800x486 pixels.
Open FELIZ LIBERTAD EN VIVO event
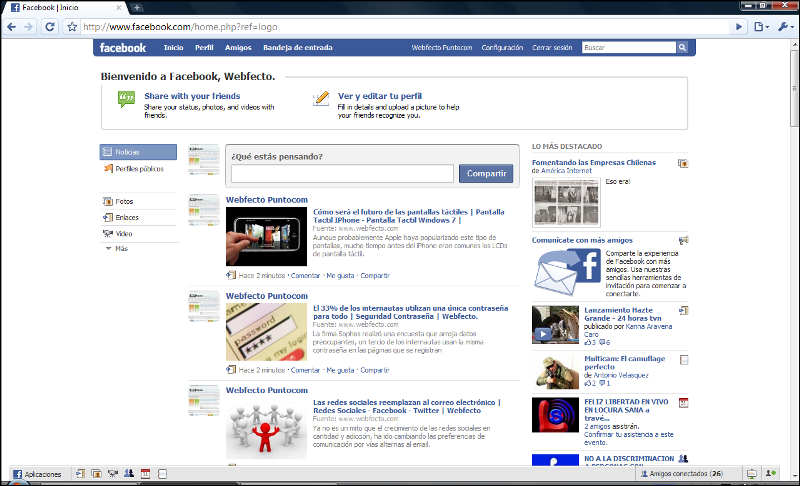click(626, 410)
